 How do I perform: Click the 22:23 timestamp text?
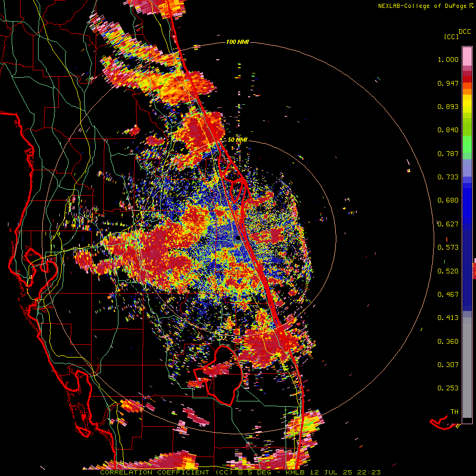coord(369,472)
